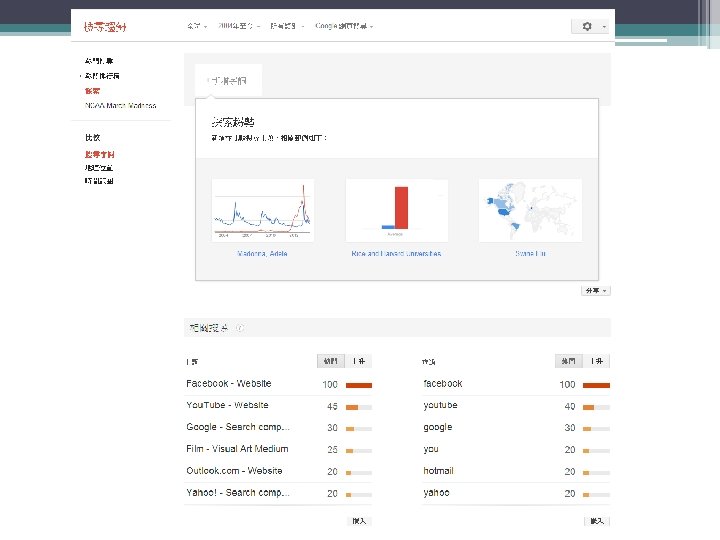This screenshot has height=540, width=720.
Task: Click the facebook query
Action: click(443, 383)
